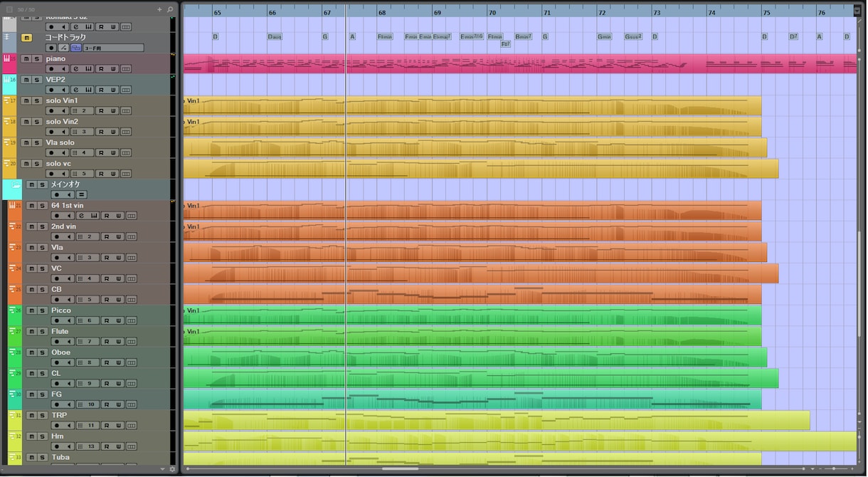Select the pink piano MIDI clip

[x=519, y=64]
